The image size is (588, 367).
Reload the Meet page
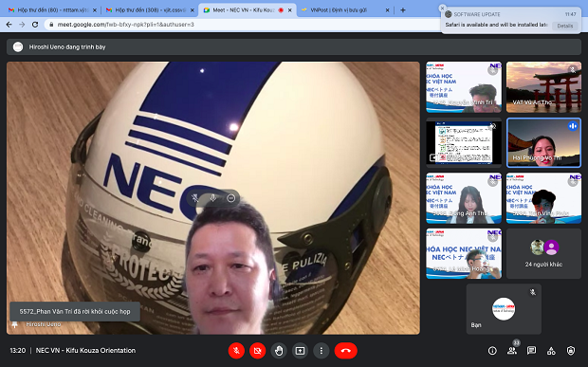point(35,25)
